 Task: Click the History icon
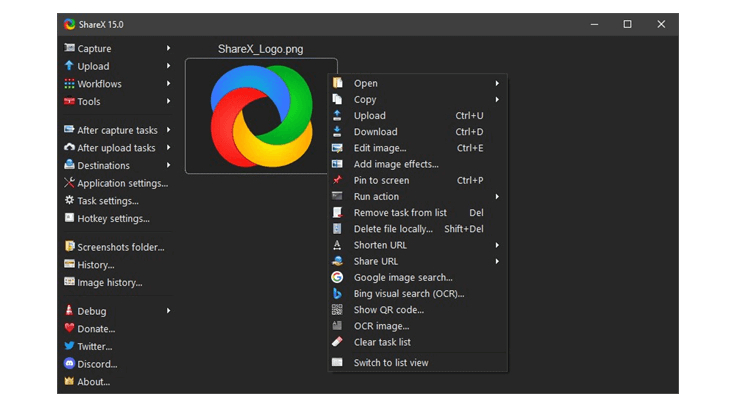pos(69,264)
